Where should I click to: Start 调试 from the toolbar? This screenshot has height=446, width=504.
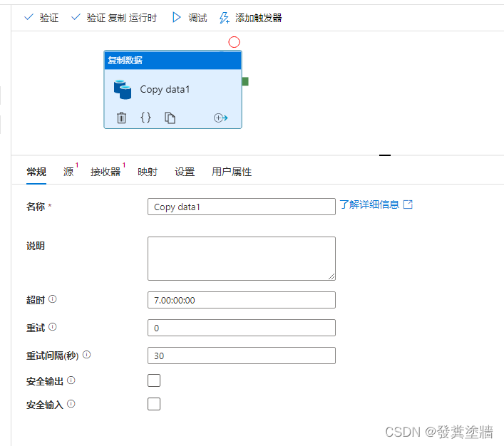tap(190, 18)
